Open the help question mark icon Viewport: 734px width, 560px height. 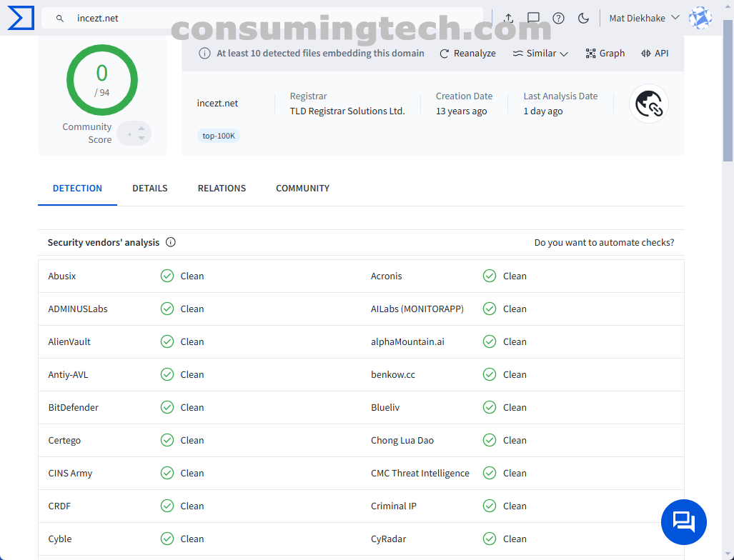[x=558, y=18]
